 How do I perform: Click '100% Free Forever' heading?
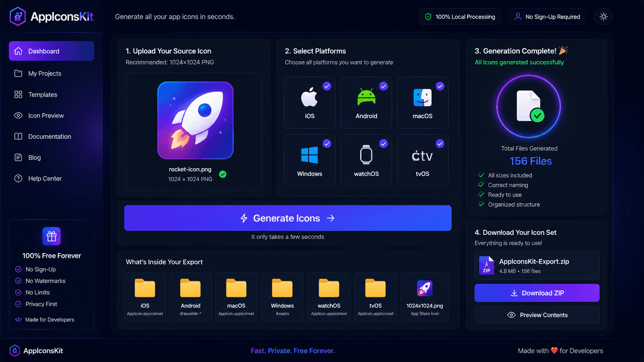point(52,256)
